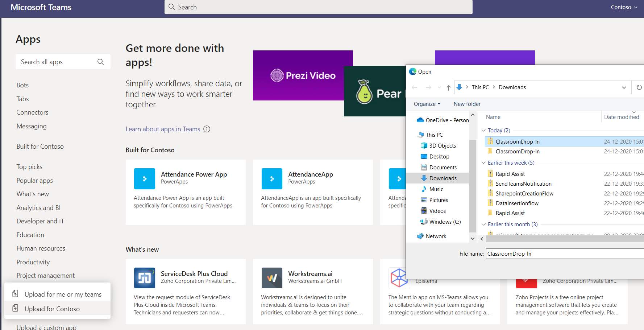Select the Tabs category
The height and width of the screenshot is (330, 644).
coord(22,99)
